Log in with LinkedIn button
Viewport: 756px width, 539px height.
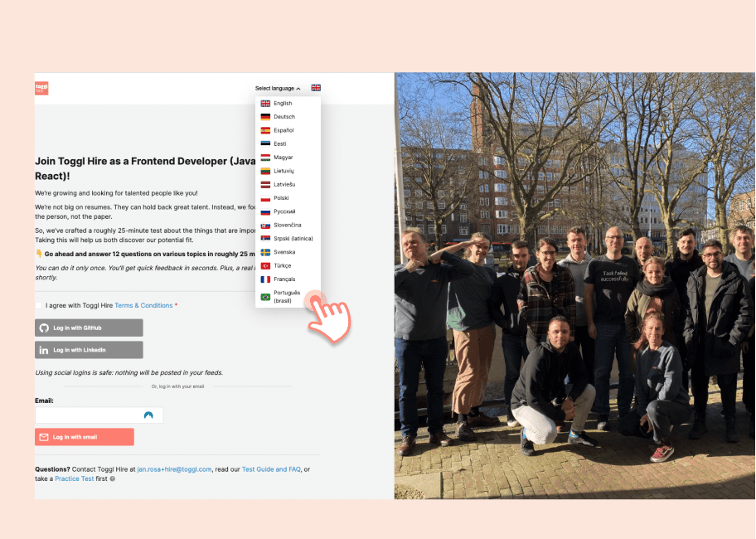(x=89, y=350)
